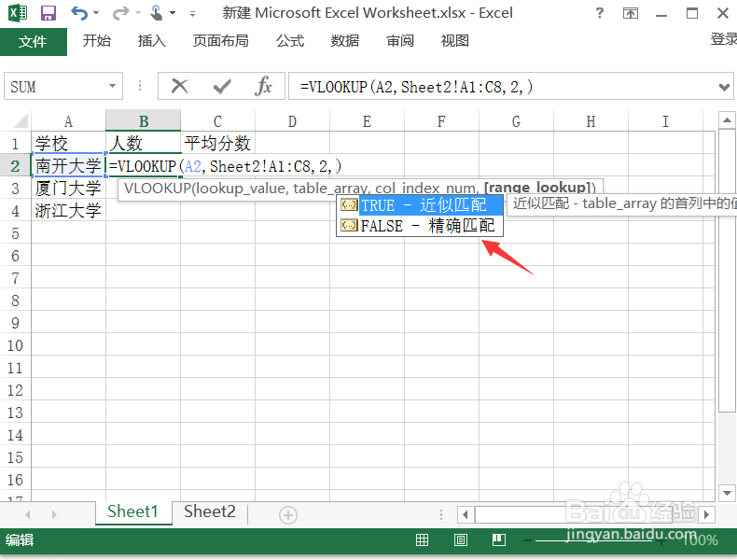Click header cell 人数

tap(144, 143)
